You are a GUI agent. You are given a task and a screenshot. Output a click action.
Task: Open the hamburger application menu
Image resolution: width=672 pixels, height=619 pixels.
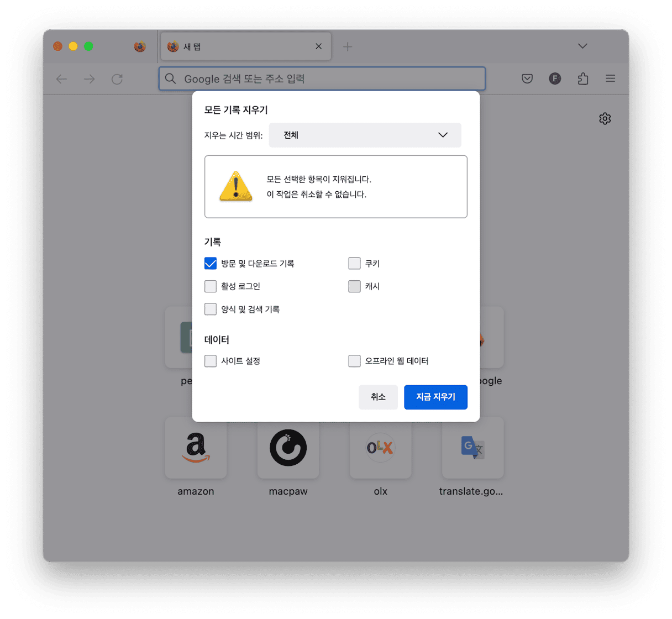[x=610, y=78]
